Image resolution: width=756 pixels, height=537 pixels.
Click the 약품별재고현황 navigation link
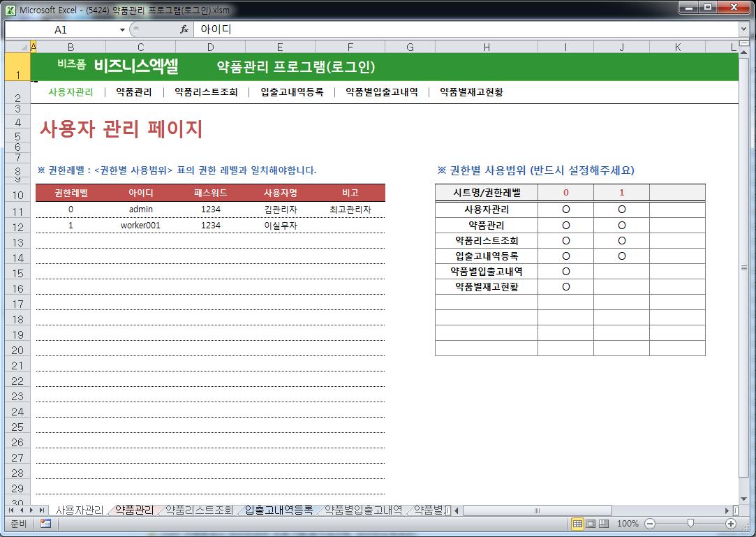tap(471, 92)
